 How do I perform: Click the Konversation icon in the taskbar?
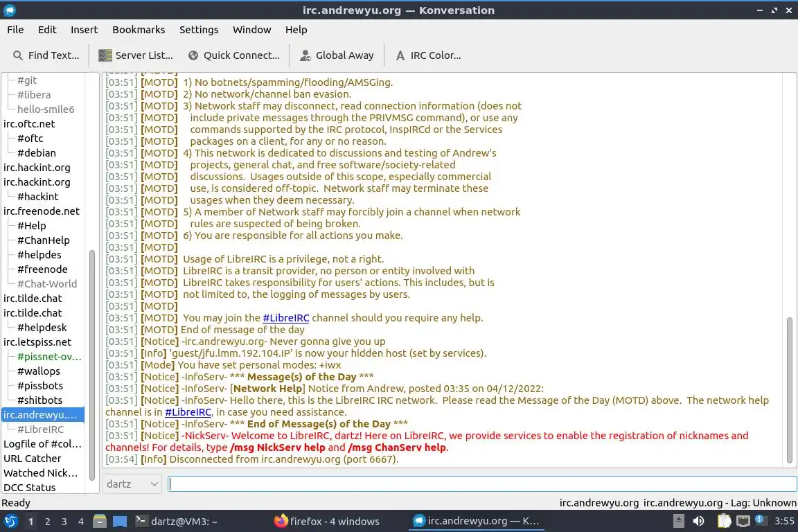[418, 521]
